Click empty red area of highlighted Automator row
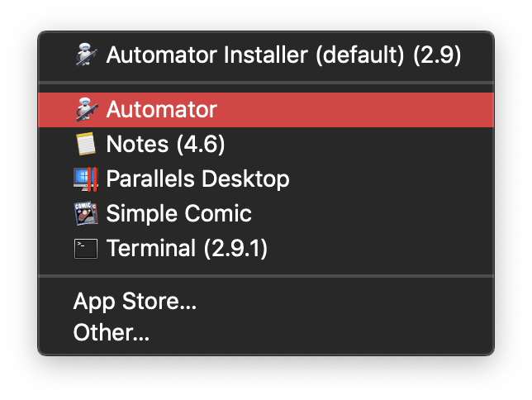Image resolution: width=532 pixels, height=400 pixels. (355, 110)
